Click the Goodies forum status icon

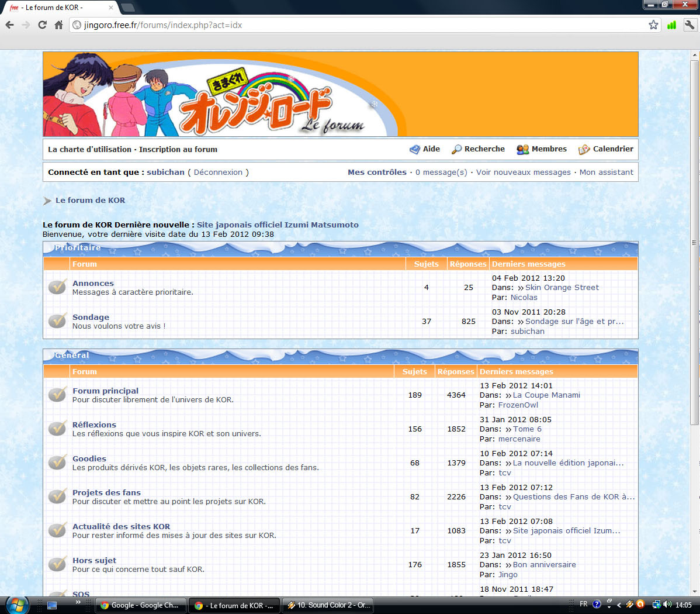(x=57, y=463)
